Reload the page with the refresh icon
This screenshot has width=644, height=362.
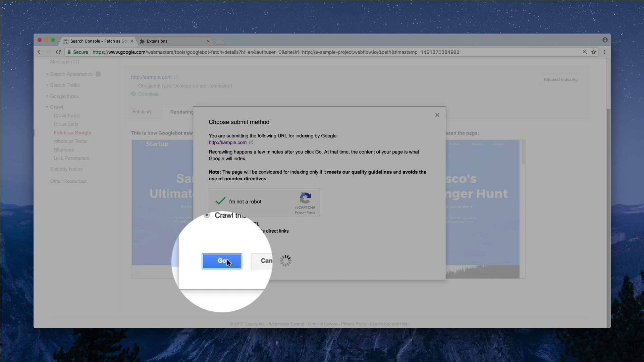click(58, 52)
